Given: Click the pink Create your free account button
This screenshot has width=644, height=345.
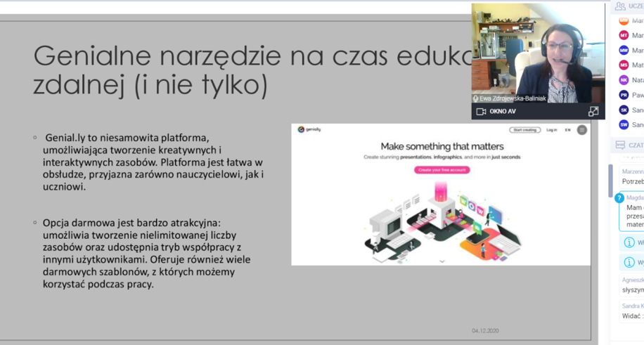Looking at the screenshot, I should (x=442, y=170).
